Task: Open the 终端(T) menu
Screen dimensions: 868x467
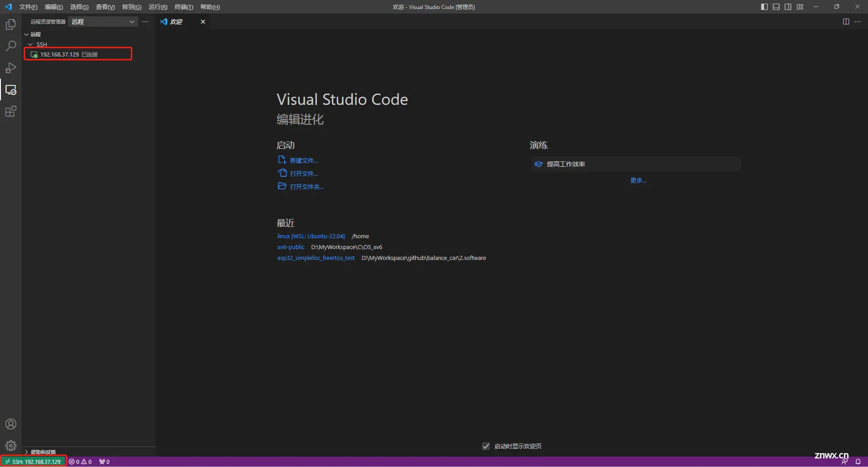Action: (x=184, y=7)
